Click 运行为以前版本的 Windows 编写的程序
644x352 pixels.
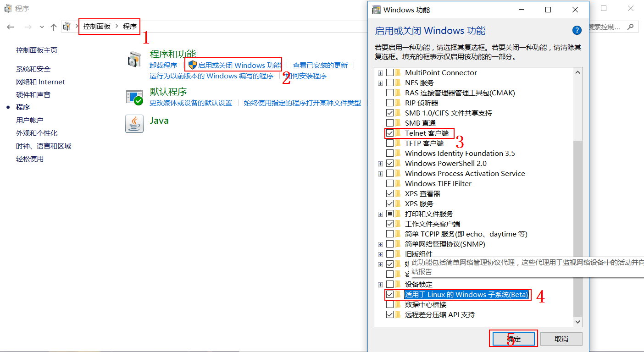click(x=211, y=76)
